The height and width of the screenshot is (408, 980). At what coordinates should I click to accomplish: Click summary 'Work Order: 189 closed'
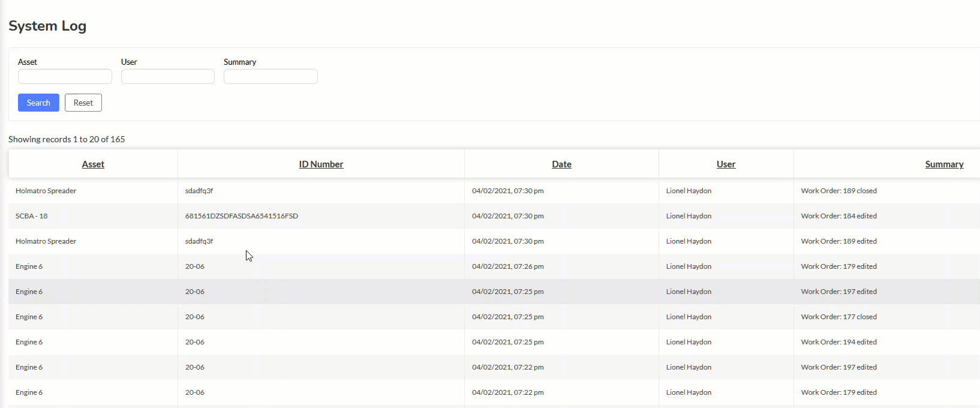(x=839, y=191)
